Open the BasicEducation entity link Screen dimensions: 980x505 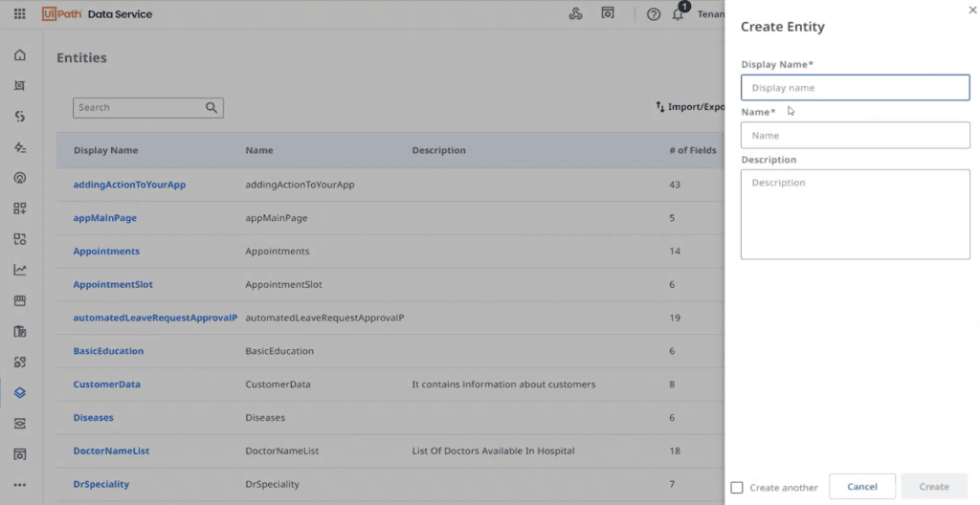(108, 351)
